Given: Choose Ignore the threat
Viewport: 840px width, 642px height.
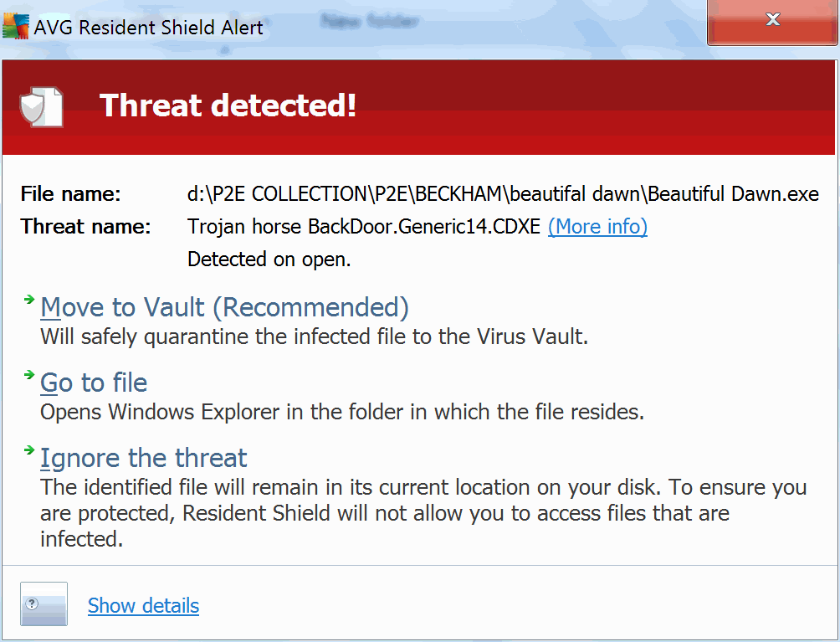Looking at the screenshot, I should tap(144, 459).
